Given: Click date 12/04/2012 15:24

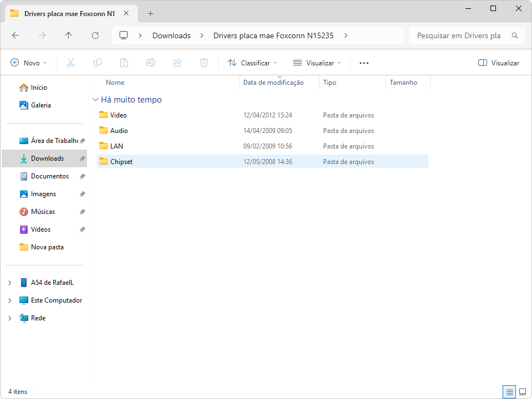Looking at the screenshot, I should (x=268, y=115).
